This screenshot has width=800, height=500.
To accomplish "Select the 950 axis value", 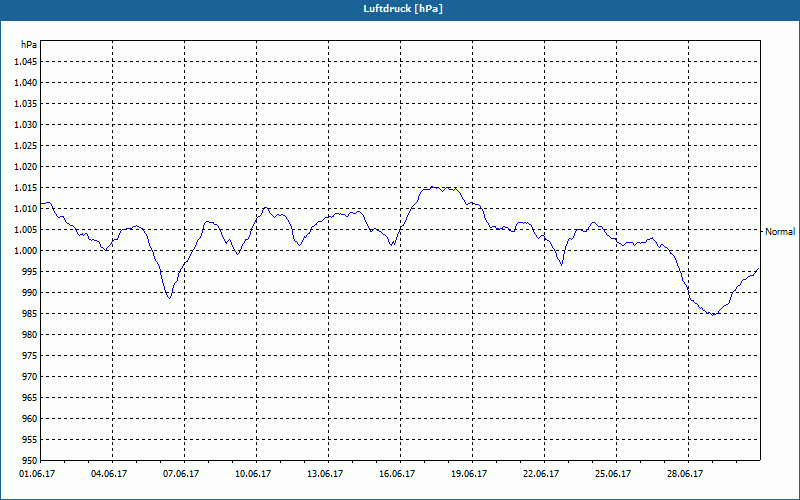I will 30,461.
